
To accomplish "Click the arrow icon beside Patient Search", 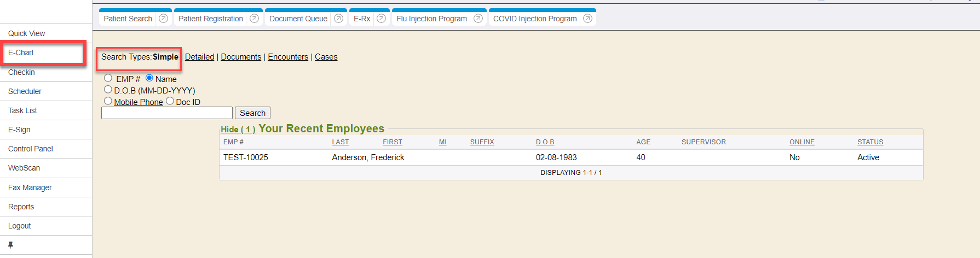I will [x=163, y=19].
